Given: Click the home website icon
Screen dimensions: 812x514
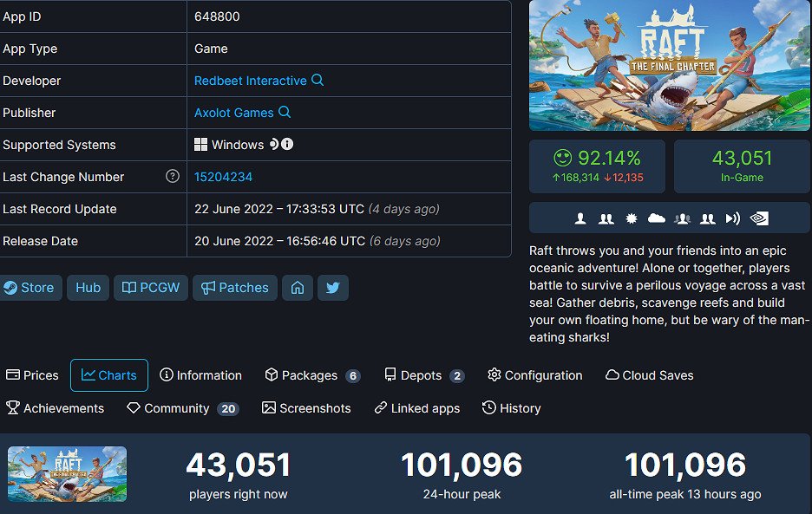Looking at the screenshot, I should (298, 287).
